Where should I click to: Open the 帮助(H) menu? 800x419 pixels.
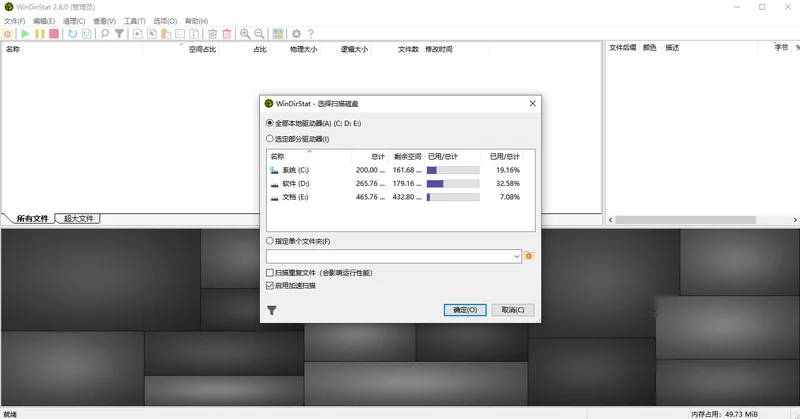(x=196, y=21)
